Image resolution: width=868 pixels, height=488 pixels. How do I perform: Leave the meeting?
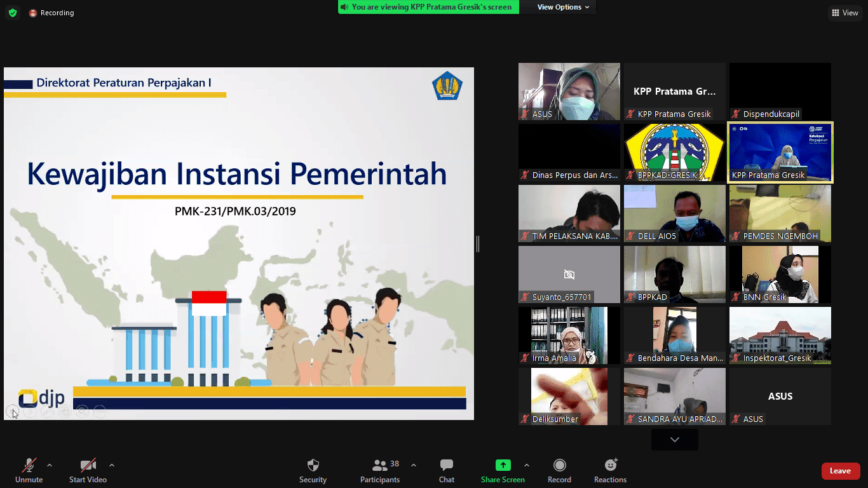pyautogui.click(x=840, y=471)
